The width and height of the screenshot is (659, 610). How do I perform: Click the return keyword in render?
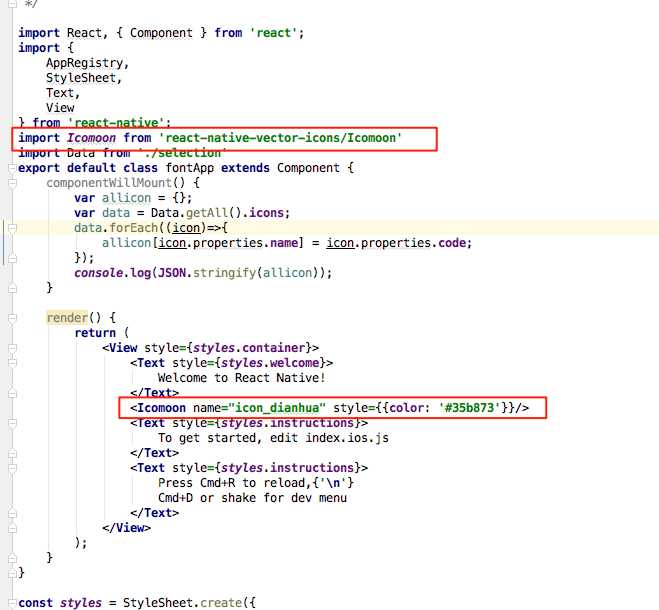95,333
